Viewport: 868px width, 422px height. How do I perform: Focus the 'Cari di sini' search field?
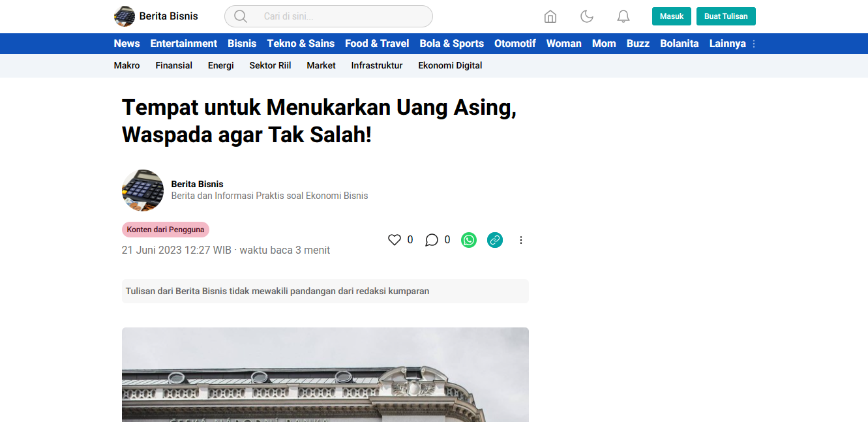(x=339, y=16)
